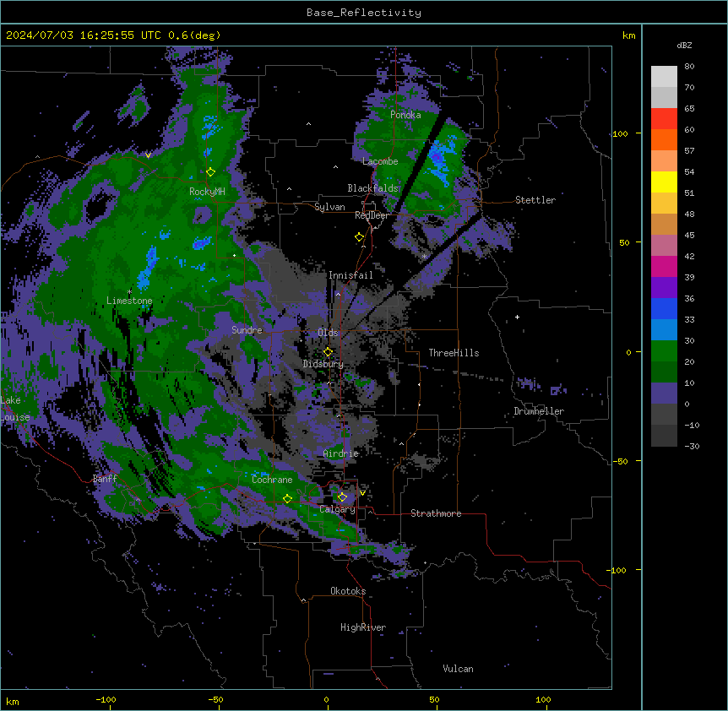
Task: Click the Innisfail town label
Action: point(350,275)
